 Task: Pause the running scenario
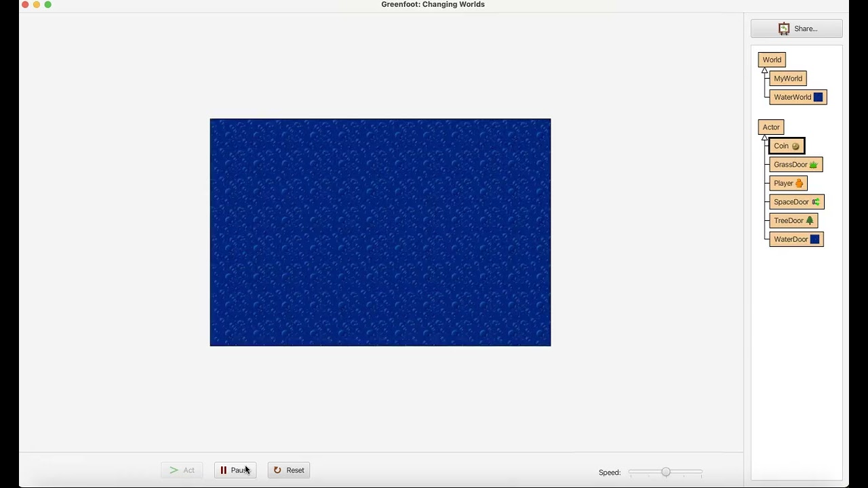pyautogui.click(x=235, y=470)
